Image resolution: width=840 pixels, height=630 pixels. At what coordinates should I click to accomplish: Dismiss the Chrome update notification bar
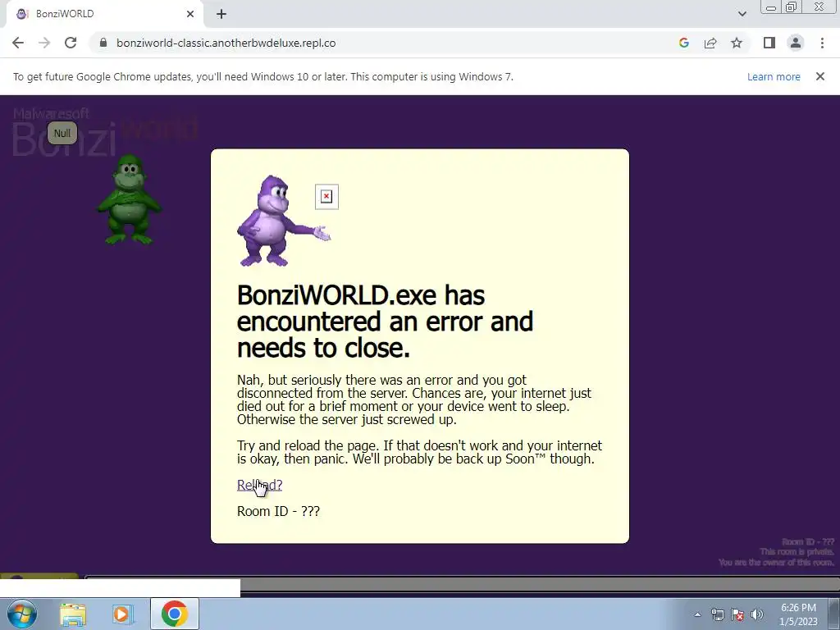819,76
